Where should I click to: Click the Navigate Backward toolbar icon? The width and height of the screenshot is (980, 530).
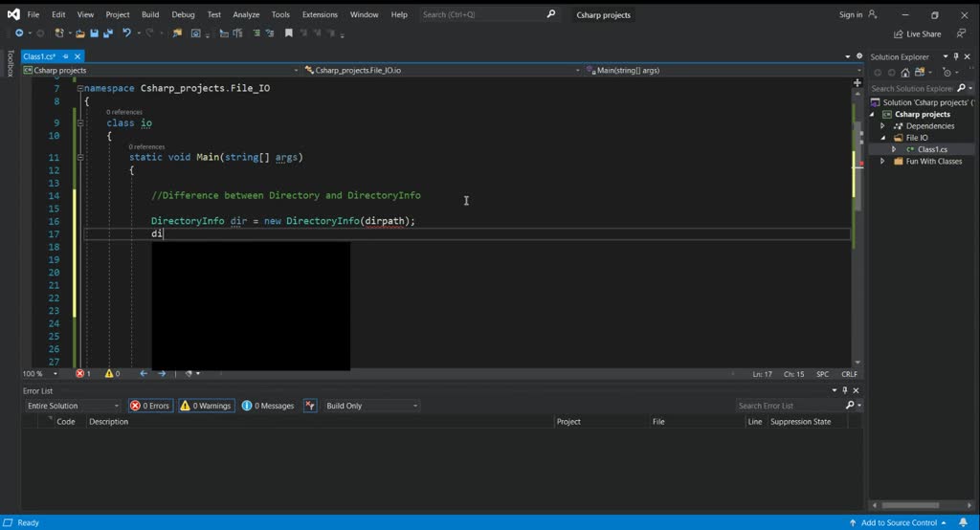point(19,33)
